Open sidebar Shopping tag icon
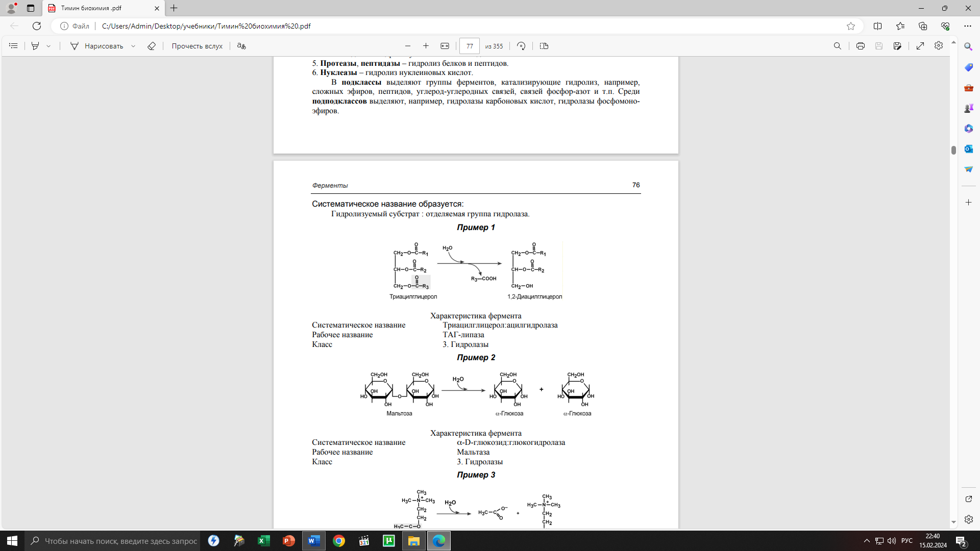Viewport: 980px width, 551px height. click(968, 67)
